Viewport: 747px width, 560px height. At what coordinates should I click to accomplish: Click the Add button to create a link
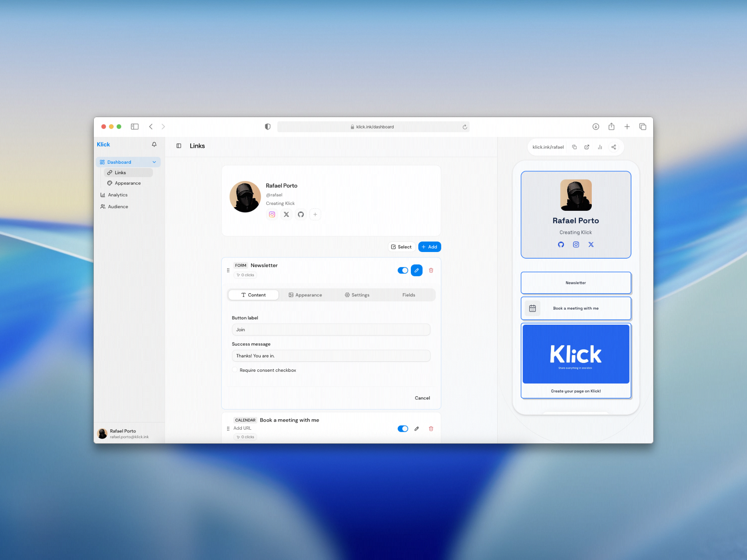click(x=429, y=247)
